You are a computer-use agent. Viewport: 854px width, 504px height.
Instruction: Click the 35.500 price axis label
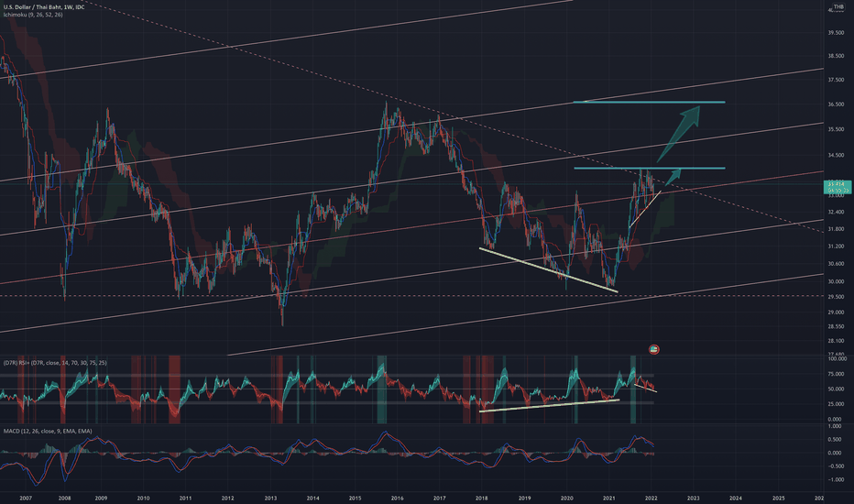click(x=836, y=129)
